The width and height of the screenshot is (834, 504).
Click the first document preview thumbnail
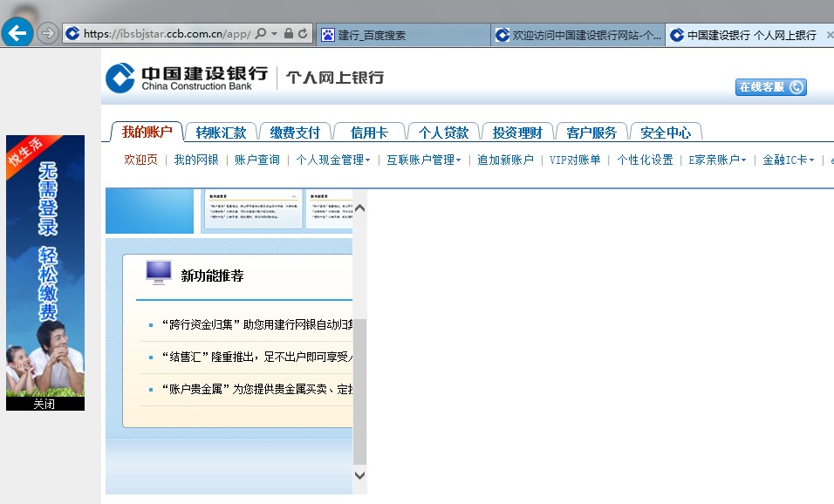point(253,210)
